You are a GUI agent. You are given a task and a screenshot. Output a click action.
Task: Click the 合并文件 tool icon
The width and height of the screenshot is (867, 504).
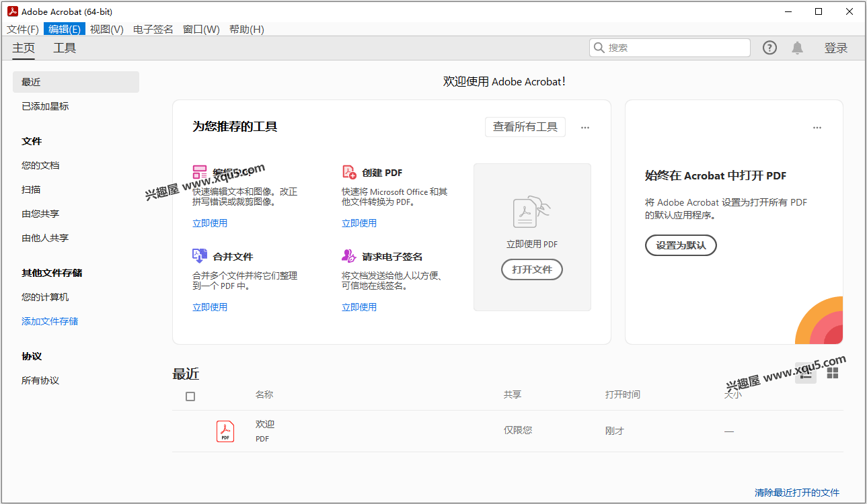coord(200,256)
